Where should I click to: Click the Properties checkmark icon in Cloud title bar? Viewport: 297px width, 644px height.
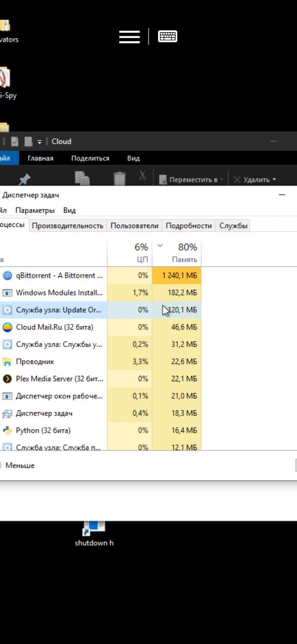[x=15, y=141]
